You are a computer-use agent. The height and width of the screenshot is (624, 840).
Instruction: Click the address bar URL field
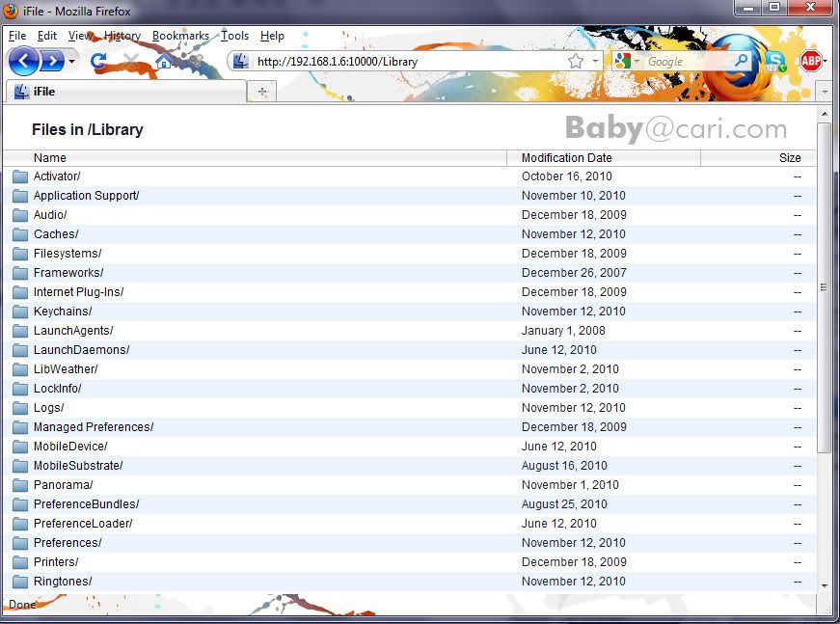point(405,61)
